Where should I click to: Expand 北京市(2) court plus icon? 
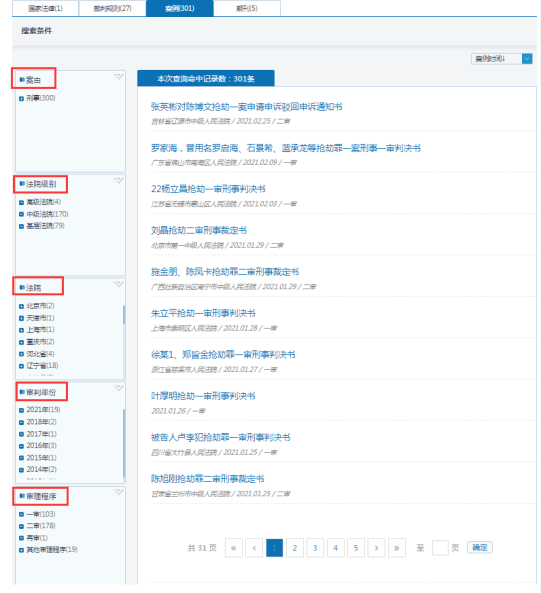[22, 306]
